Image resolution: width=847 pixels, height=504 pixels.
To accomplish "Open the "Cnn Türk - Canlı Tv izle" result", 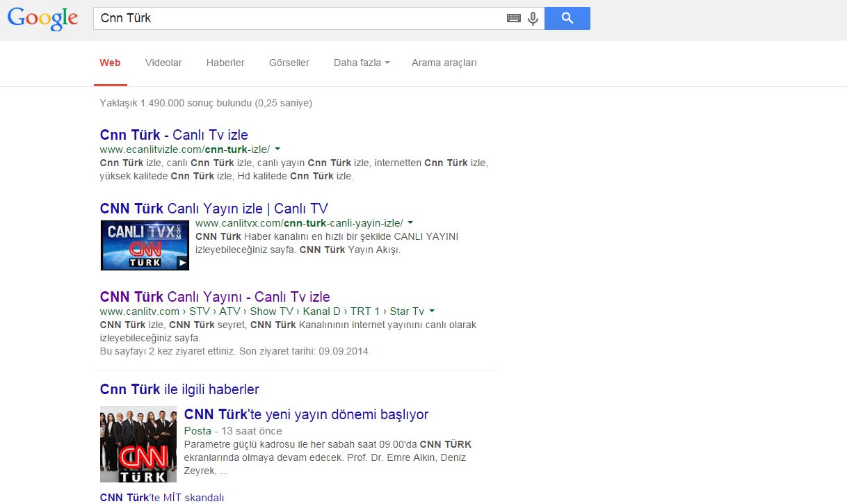I will click(172, 134).
